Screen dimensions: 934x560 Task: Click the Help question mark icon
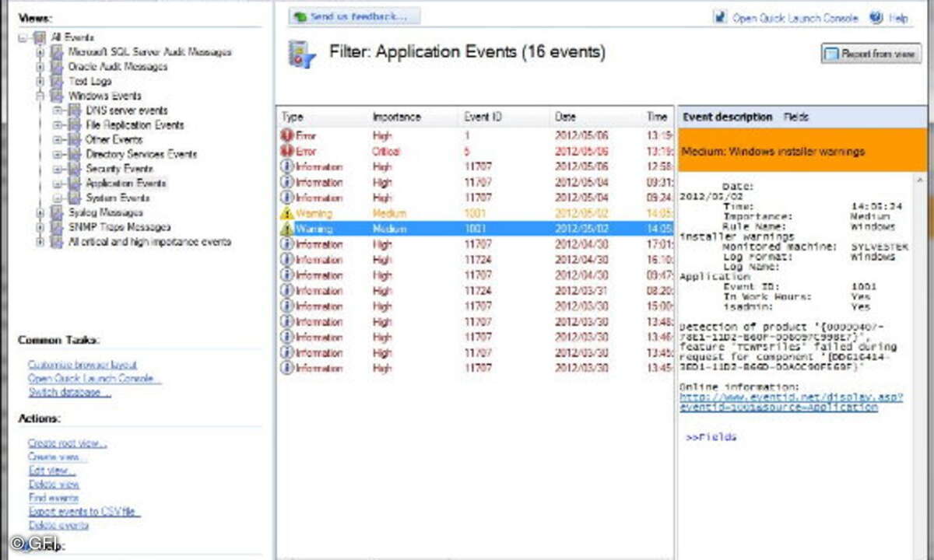[876, 16]
